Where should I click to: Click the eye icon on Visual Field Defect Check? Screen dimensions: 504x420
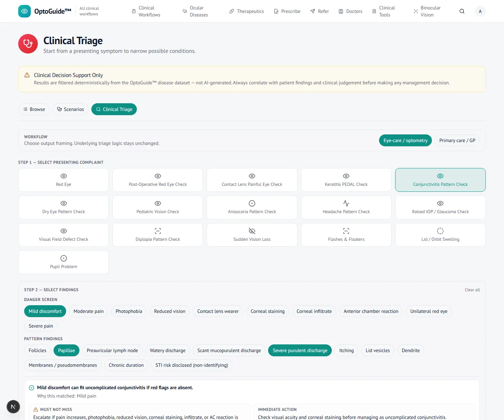64,231
